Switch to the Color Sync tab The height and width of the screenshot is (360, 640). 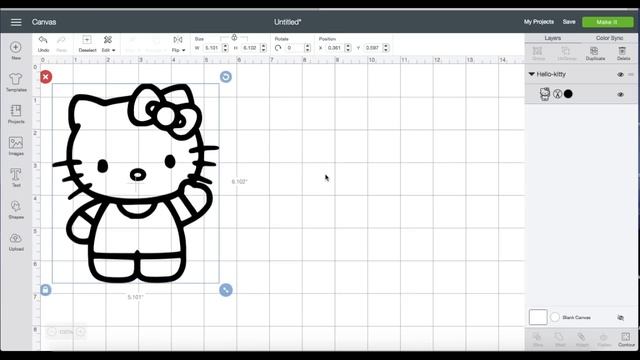tap(609, 38)
